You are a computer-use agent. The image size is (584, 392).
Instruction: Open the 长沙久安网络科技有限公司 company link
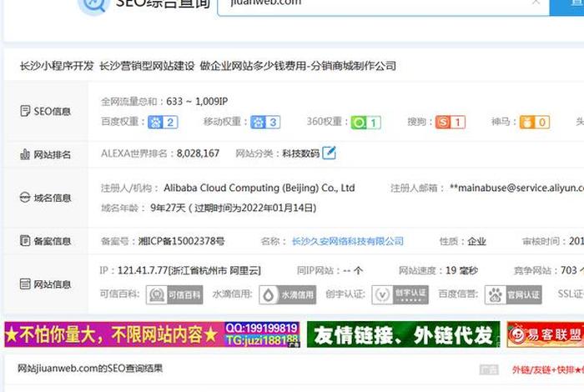tap(348, 241)
